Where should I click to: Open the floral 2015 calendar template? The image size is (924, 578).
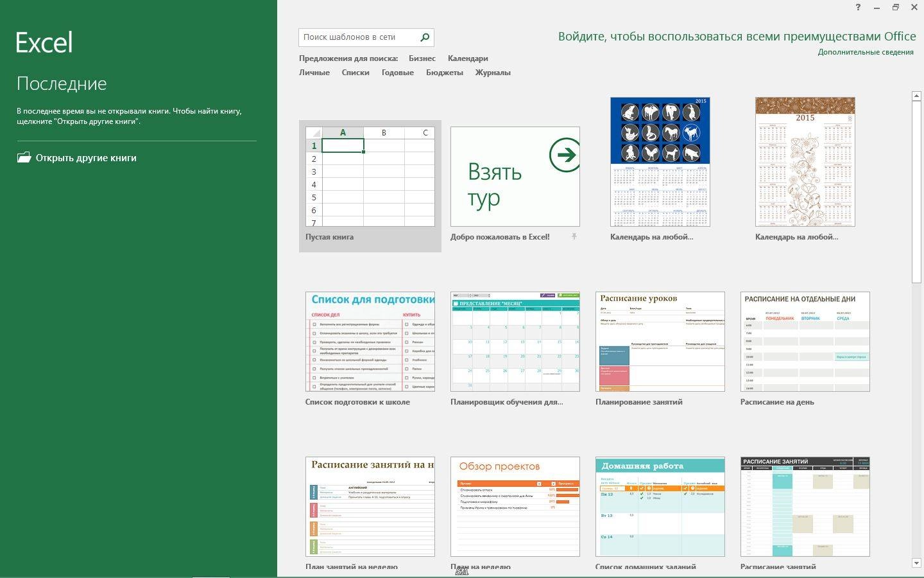(x=805, y=162)
